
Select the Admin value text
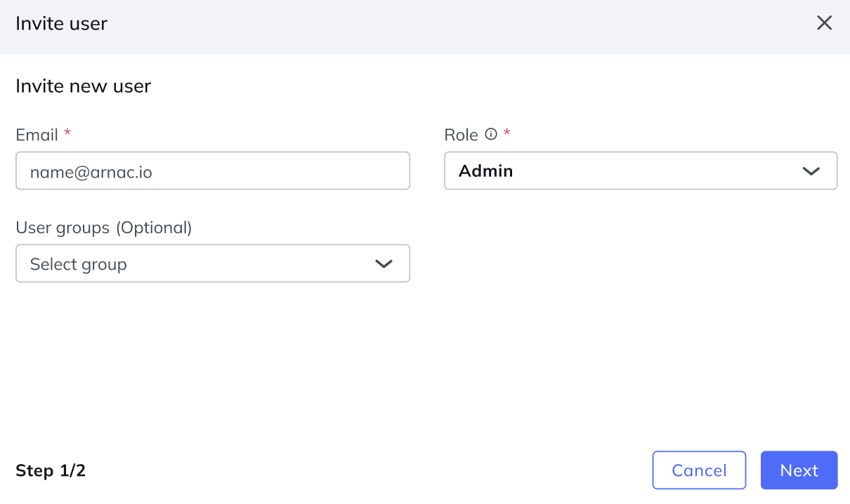point(486,171)
